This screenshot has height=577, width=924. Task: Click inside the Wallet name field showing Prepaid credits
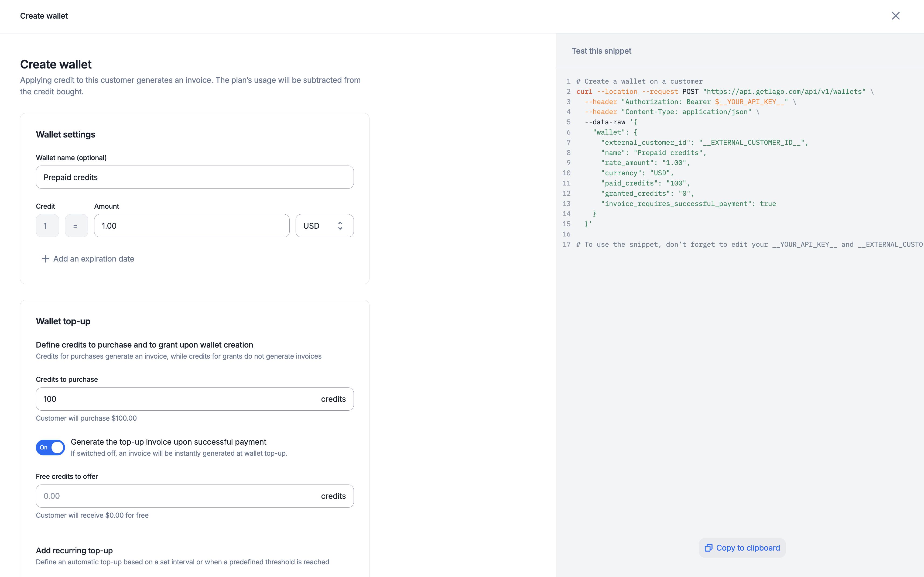194,177
